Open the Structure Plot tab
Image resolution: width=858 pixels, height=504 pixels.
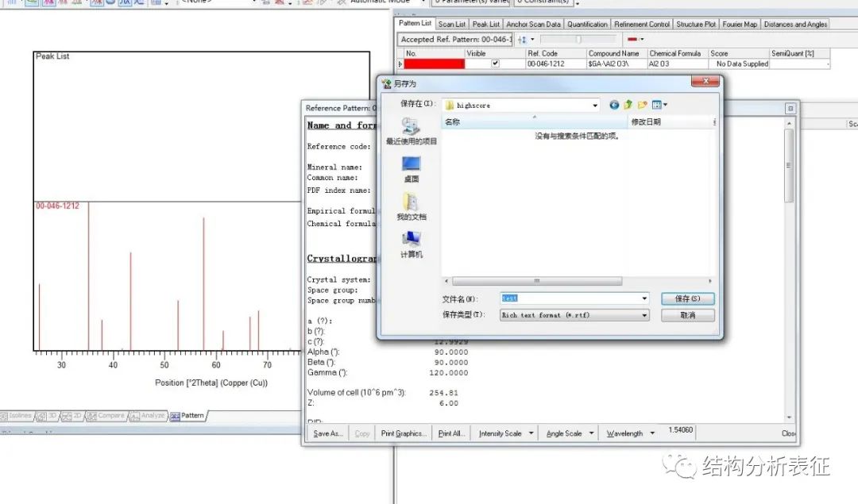coord(695,24)
